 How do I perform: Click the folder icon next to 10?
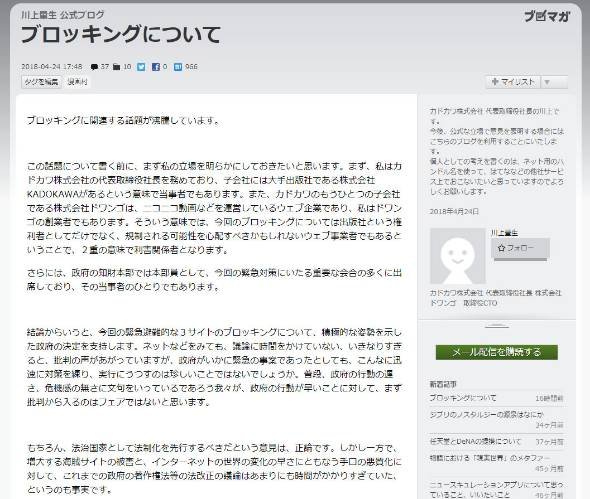[x=117, y=67]
